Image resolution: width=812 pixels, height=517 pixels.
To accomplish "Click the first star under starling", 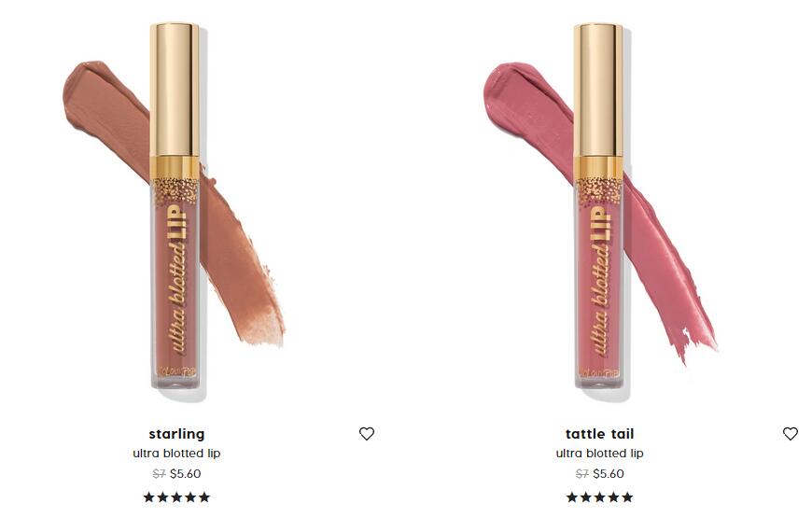I will point(149,497).
